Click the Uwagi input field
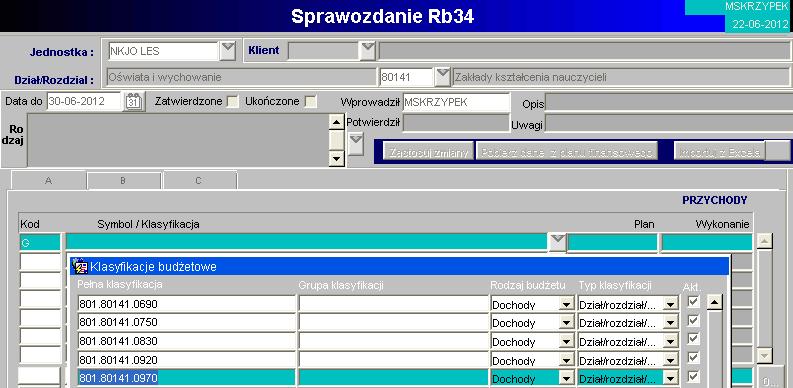Viewport: 793px width, 388px height. [x=669, y=123]
